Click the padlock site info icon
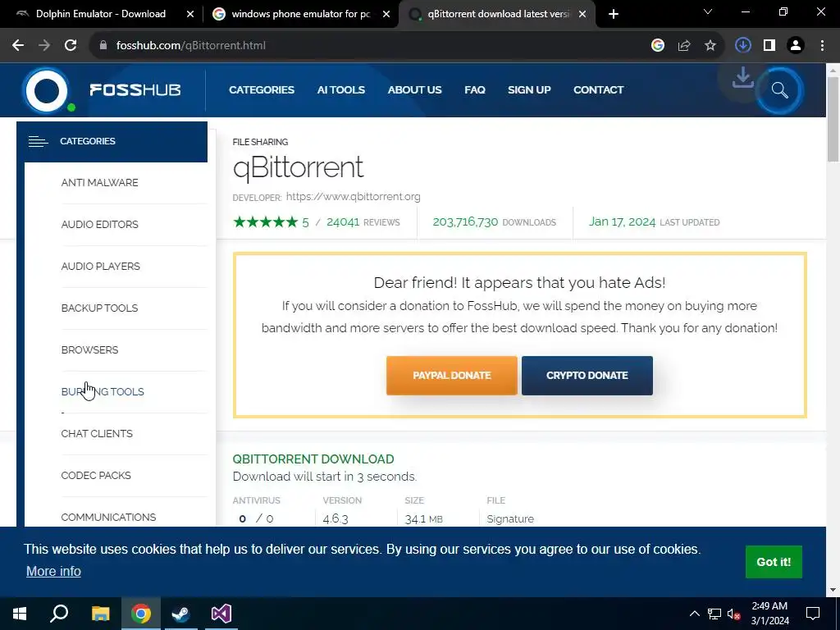The width and height of the screenshot is (840, 630). 103,46
